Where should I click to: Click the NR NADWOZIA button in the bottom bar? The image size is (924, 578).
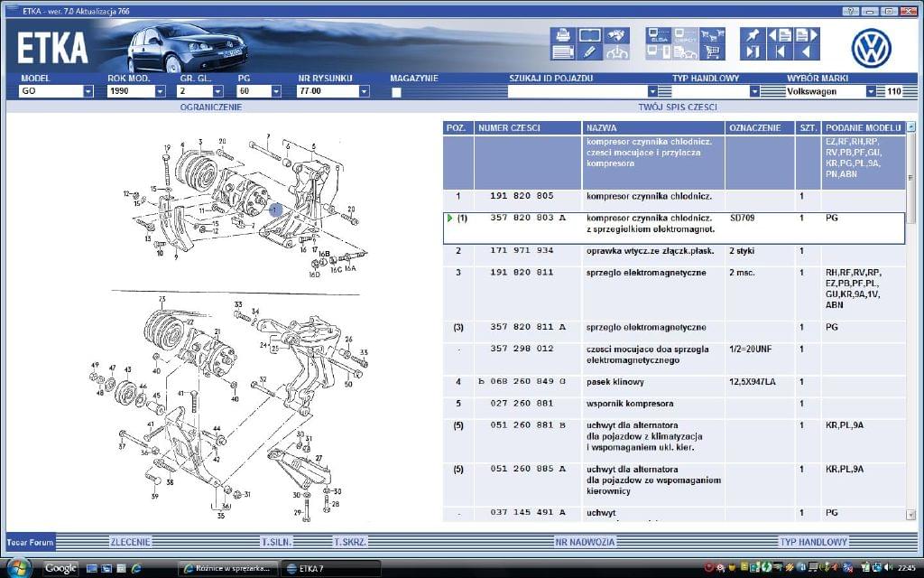click(x=585, y=542)
